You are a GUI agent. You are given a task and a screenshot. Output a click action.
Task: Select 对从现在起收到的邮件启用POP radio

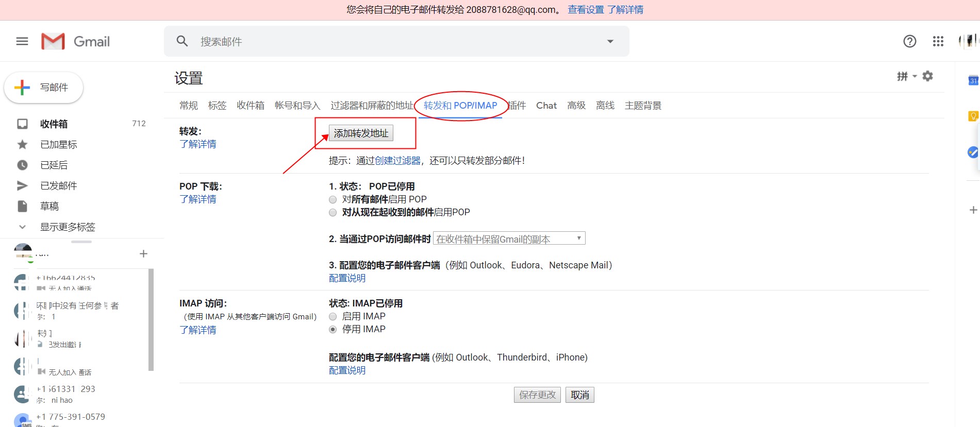pos(333,212)
